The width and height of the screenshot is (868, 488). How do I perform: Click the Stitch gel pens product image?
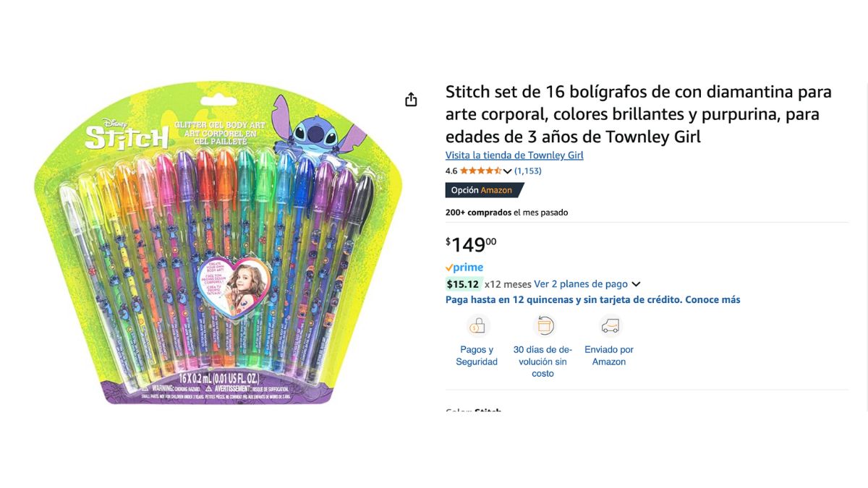coord(218,244)
